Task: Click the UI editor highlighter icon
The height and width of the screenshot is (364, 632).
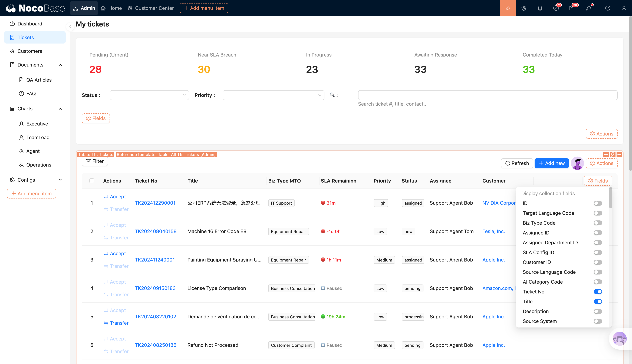Action: click(507, 8)
